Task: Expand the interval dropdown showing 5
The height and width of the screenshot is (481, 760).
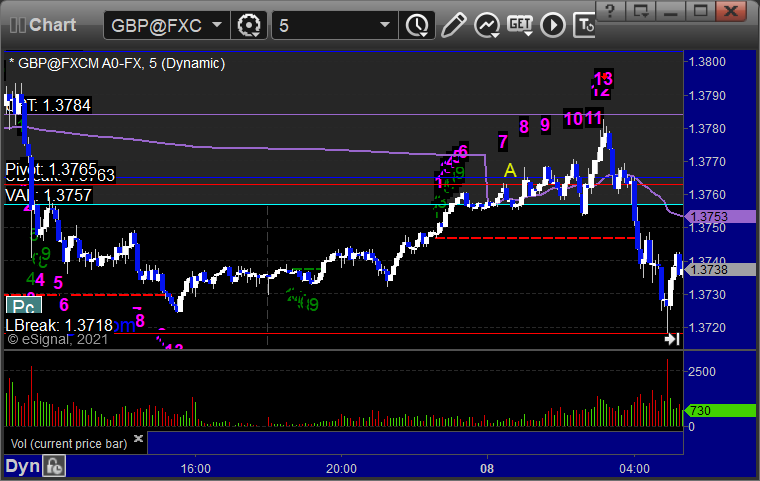Action: [334, 25]
